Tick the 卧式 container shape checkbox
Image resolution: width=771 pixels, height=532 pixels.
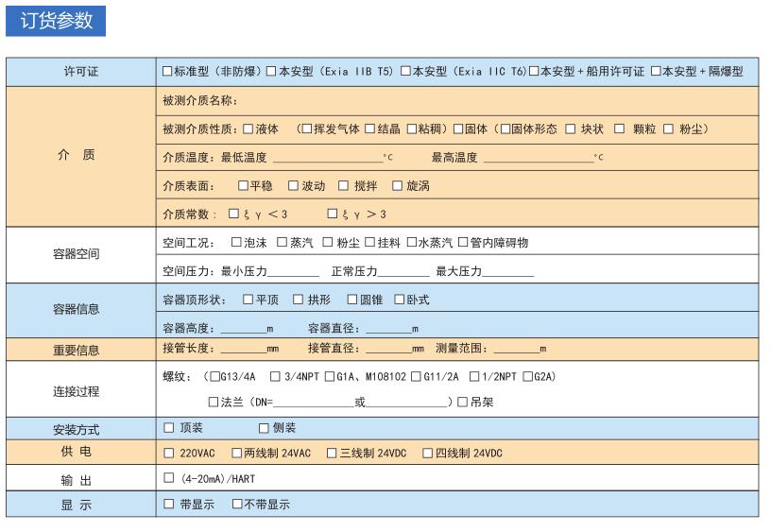click(400, 300)
